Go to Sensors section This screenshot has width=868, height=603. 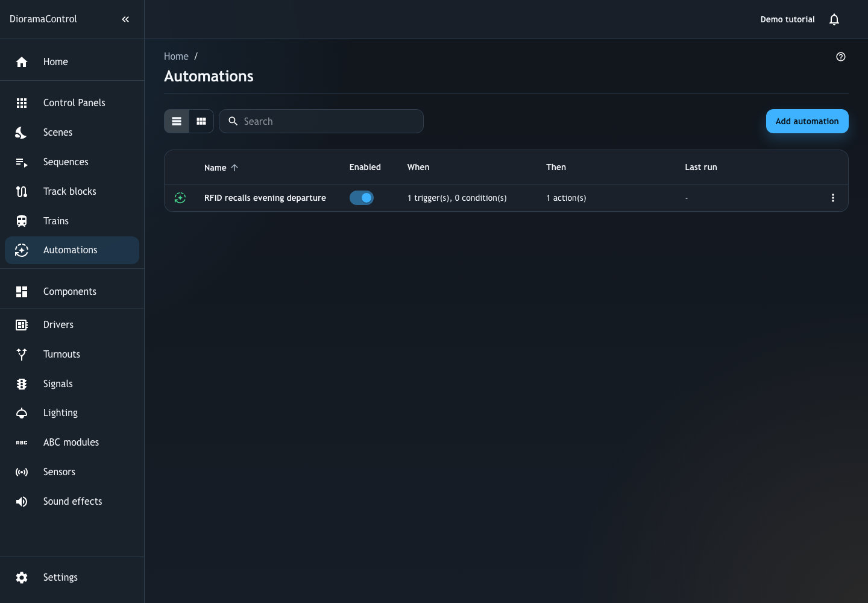[x=72, y=472]
